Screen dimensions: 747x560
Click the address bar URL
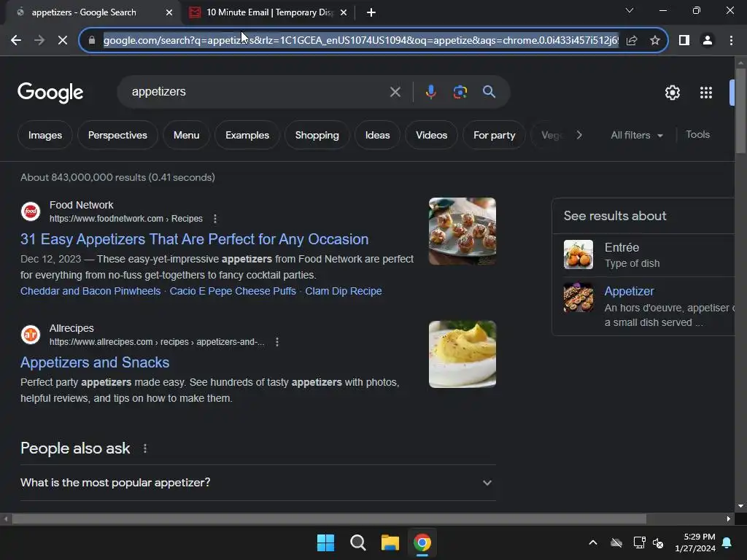tap(360, 41)
